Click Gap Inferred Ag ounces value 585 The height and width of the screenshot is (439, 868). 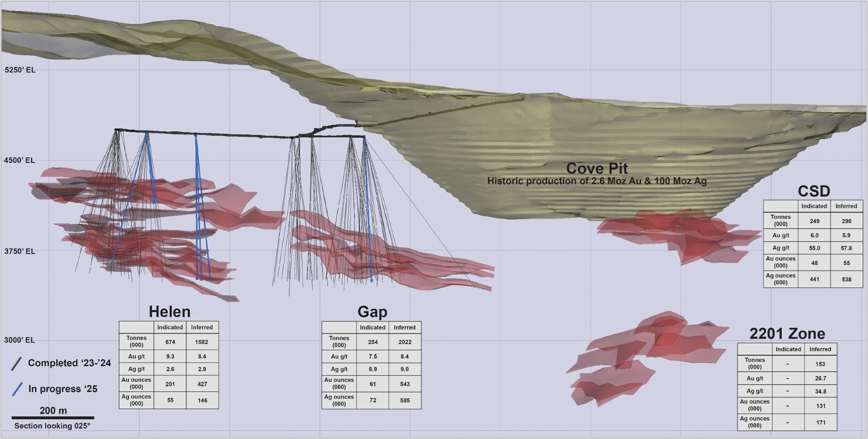click(x=405, y=400)
